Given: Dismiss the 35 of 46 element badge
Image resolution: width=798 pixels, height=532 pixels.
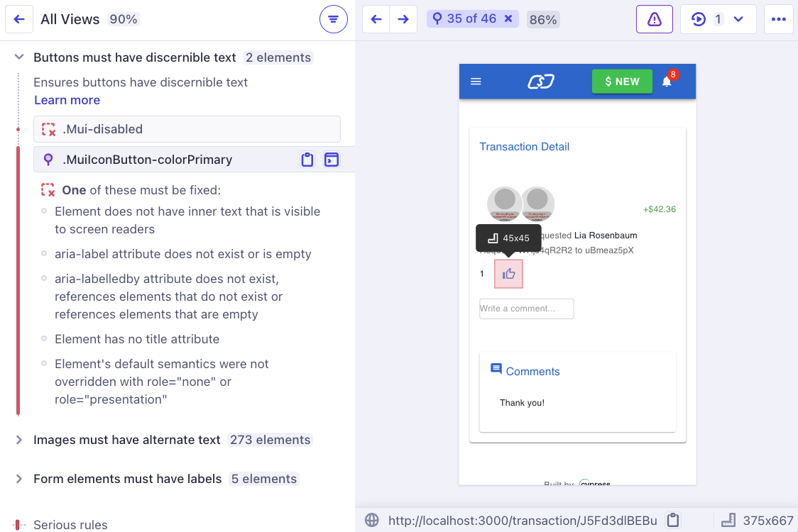Looking at the screenshot, I should [507, 19].
